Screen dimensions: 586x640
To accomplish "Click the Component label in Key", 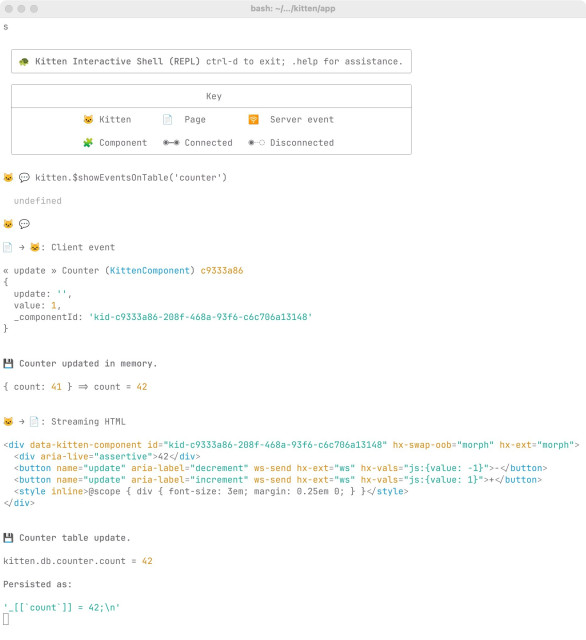I will [x=123, y=143].
